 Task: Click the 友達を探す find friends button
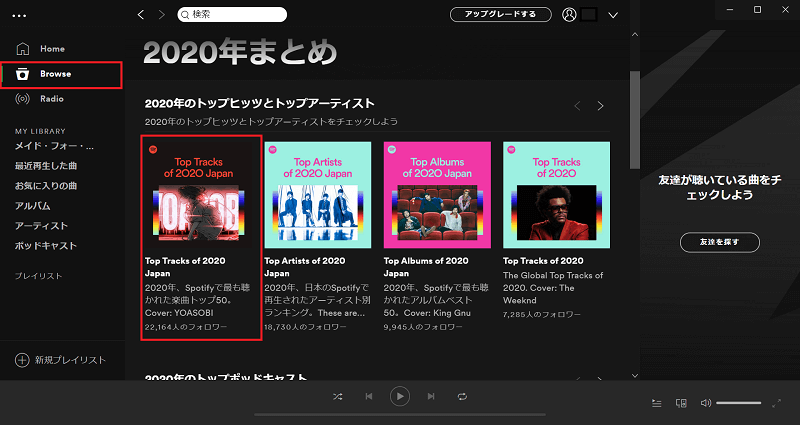click(720, 242)
